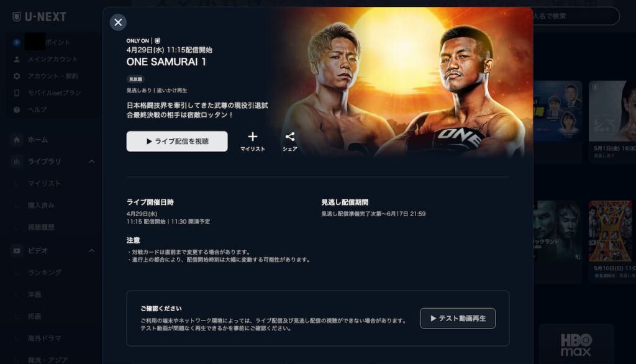Screen dimensions: 636x364
Task: Click the U-NEXT logo
Action: pos(39,17)
